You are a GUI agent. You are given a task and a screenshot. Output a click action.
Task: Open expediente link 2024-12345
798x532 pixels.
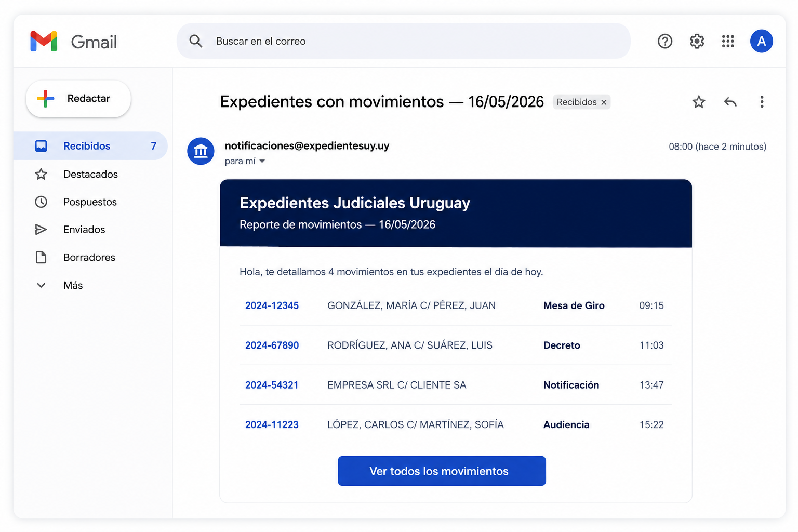[272, 305]
